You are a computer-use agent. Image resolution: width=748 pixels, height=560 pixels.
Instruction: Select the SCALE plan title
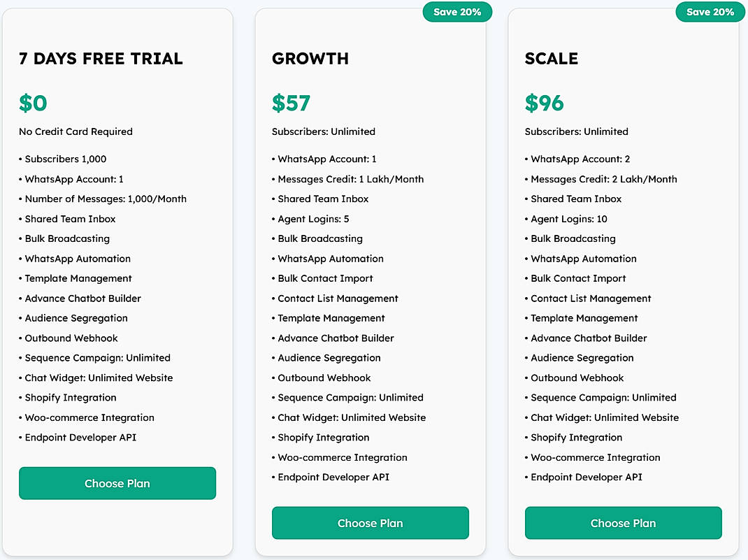point(552,59)
